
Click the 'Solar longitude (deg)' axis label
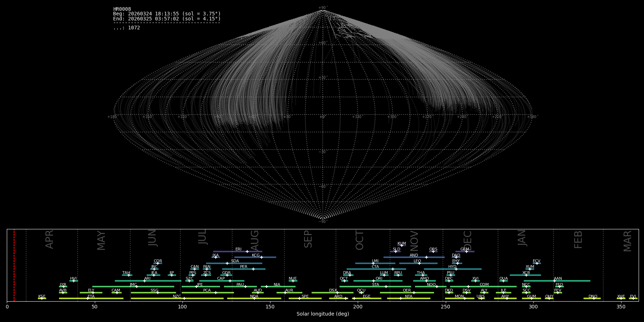[x=323, y=314]
